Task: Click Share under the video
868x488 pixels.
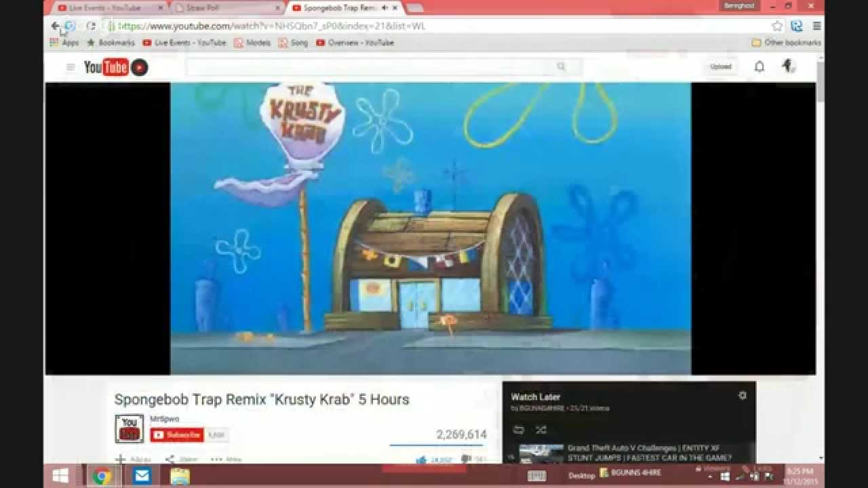Action: [x=182, y=460]
